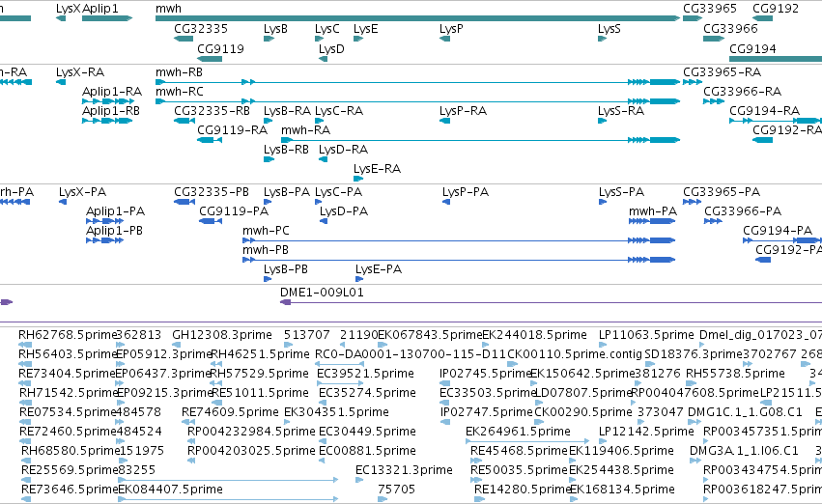
Task: Select the LysE gene
Action: 358,39
